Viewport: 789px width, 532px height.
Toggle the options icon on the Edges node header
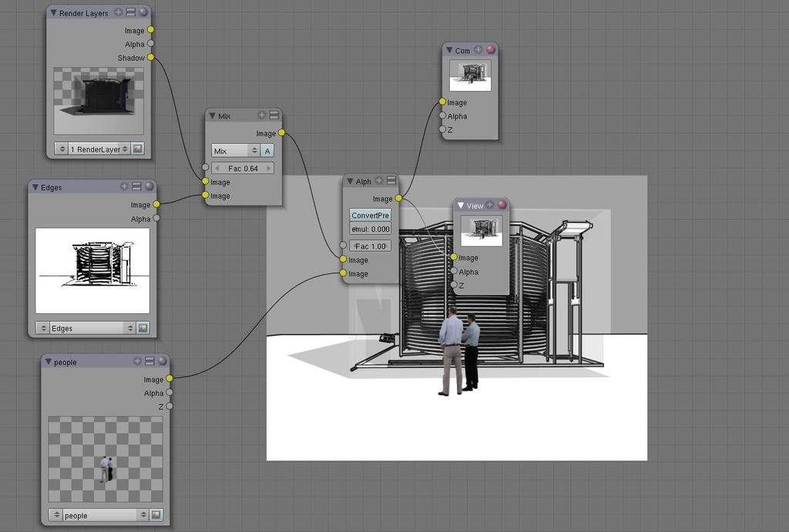point(136,186)
